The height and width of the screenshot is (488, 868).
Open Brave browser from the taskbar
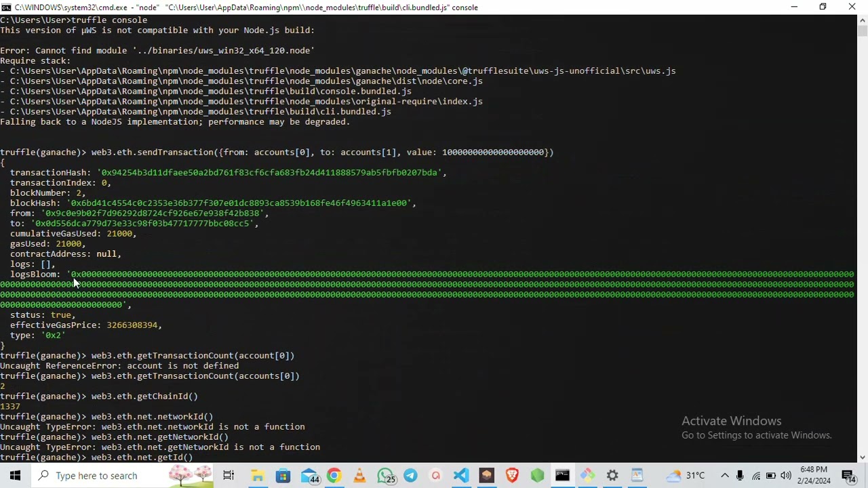[511, 476]
